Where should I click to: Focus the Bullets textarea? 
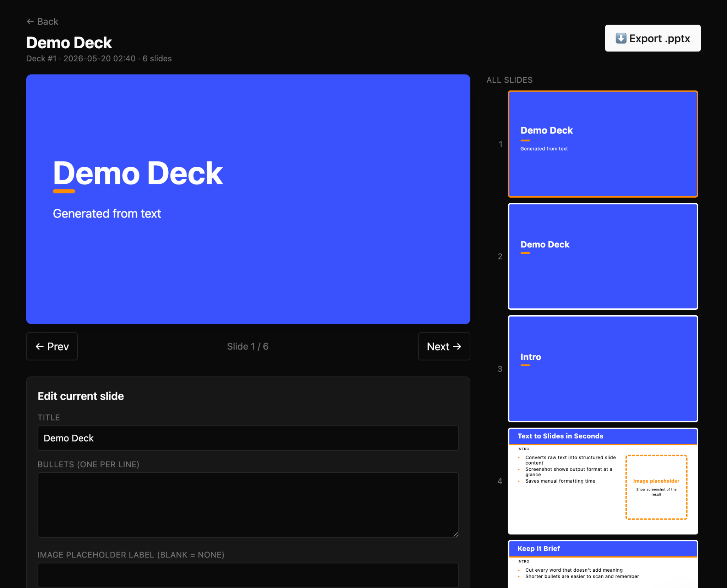(x=248, y=505)
